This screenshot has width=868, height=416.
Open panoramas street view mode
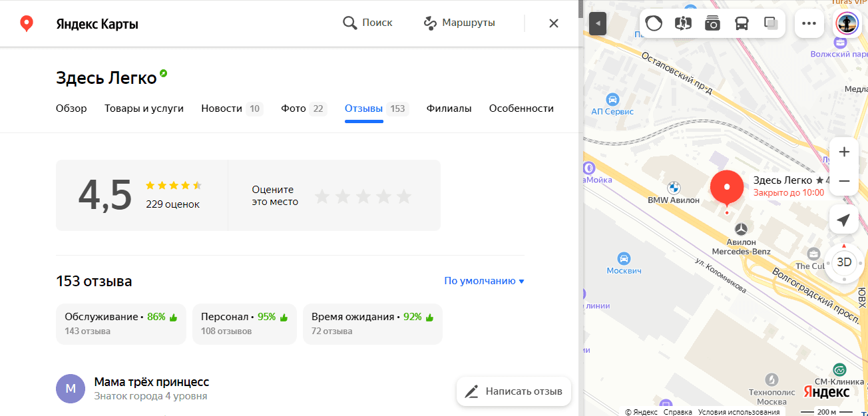coord(682,23)
